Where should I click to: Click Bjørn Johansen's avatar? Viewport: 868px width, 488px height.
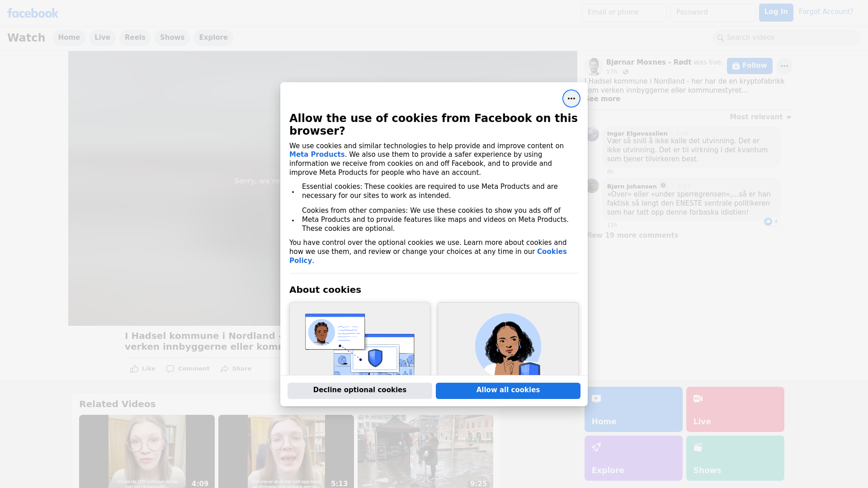click(x=592, y=186)
